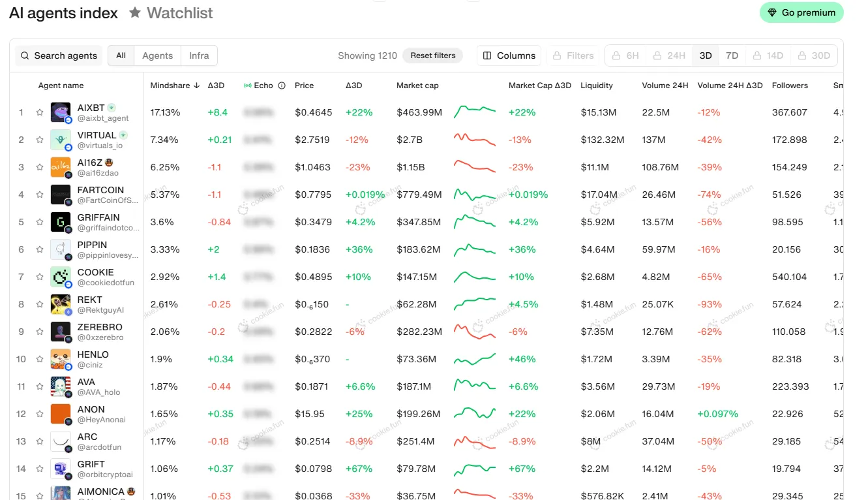The height and width of the screenshot is (500, 868).
Task: Add COOKIE to watchlist with star
Action: pyautogui.click(x=39, y=277)
